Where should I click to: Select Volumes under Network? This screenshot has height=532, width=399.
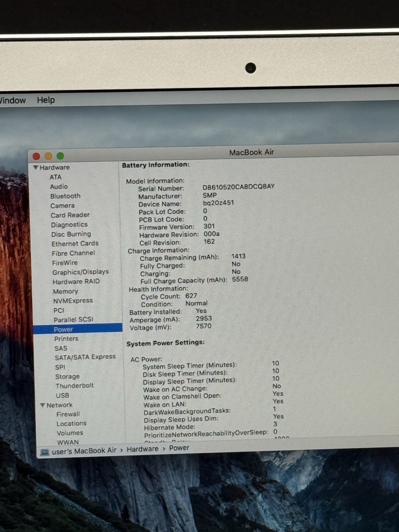(70, 433)
